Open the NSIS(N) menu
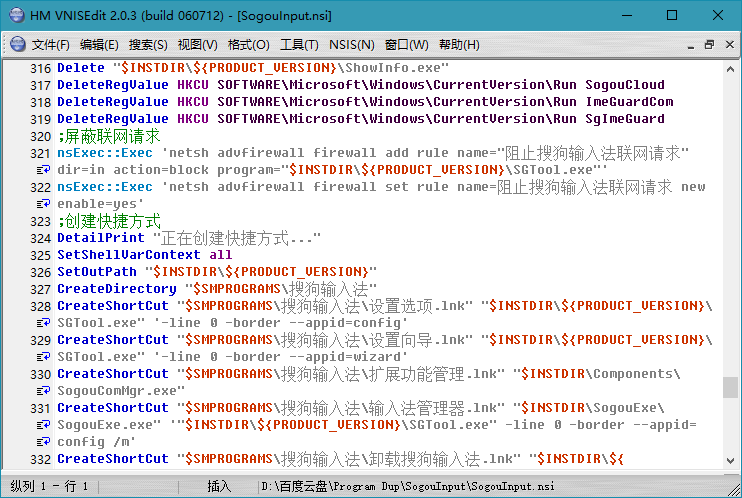This screenshot has width=742, height=498. [352, 45]
